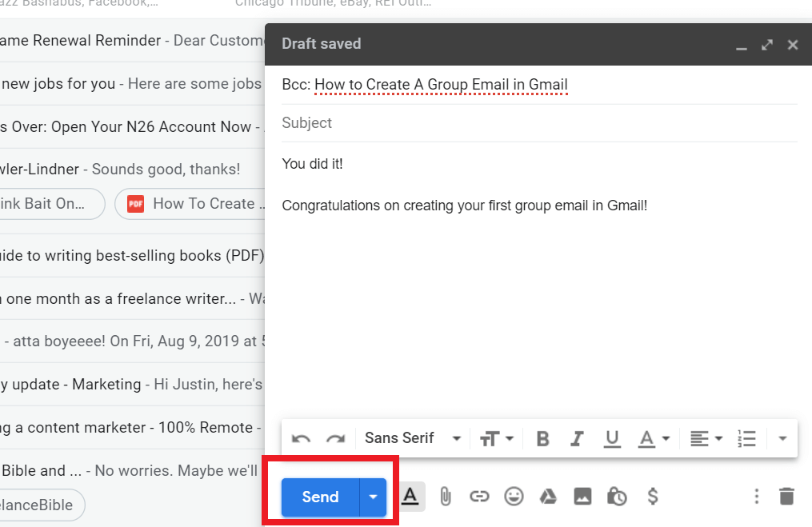The image size is (812, 527).
Task: Open the How To Create PDF attachment chip
Action: [x=192, y=204]
